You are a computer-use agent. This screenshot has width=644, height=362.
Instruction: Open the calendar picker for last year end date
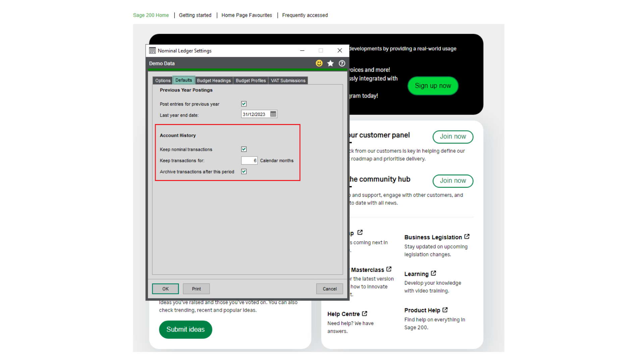tap(273, 114)
